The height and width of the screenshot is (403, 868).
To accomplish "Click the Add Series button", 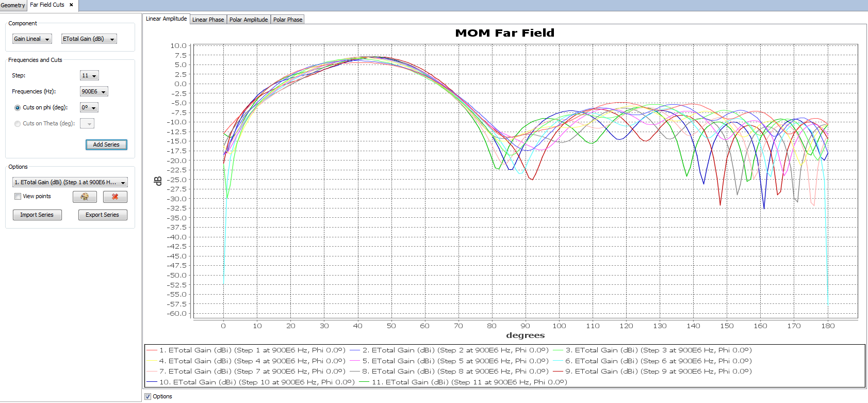I will click(x=106, y=144).
